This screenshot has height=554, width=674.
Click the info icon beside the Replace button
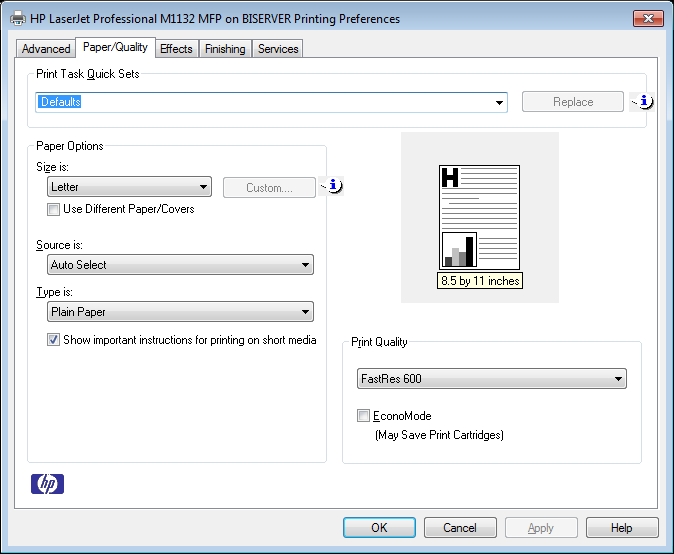tap(642, 102)
